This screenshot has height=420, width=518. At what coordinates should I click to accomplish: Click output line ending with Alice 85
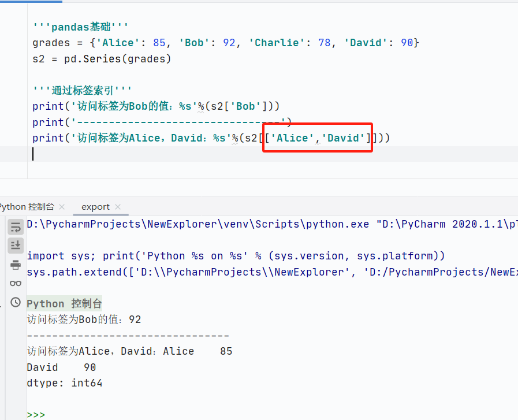pos(129,351)
